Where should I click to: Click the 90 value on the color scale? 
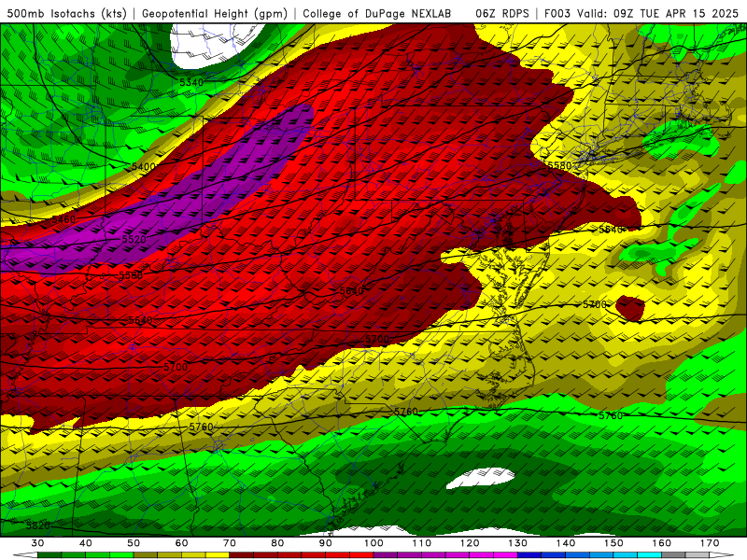coord(326,543)
